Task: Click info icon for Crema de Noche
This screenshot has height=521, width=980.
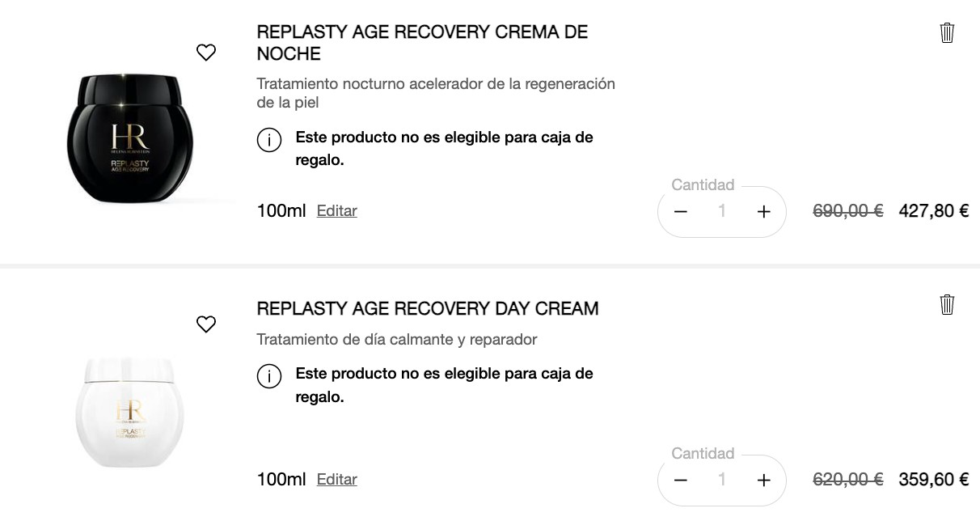Action: (x=269, y=140)
